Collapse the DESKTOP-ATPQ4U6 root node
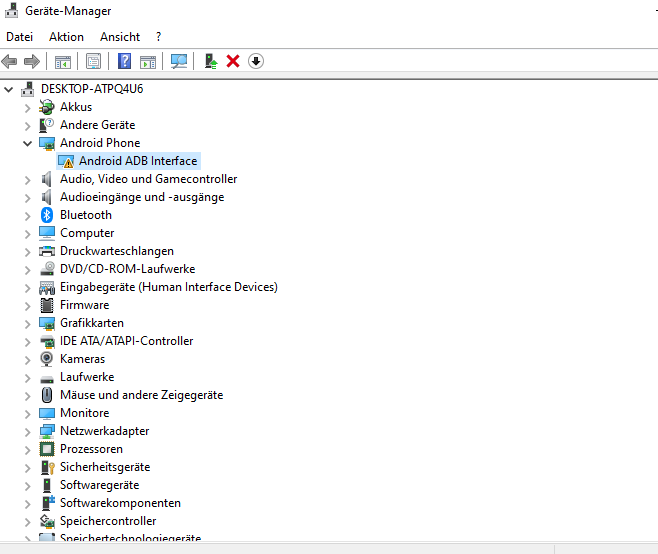Screen dimensions: 658x554 (8, 89)
